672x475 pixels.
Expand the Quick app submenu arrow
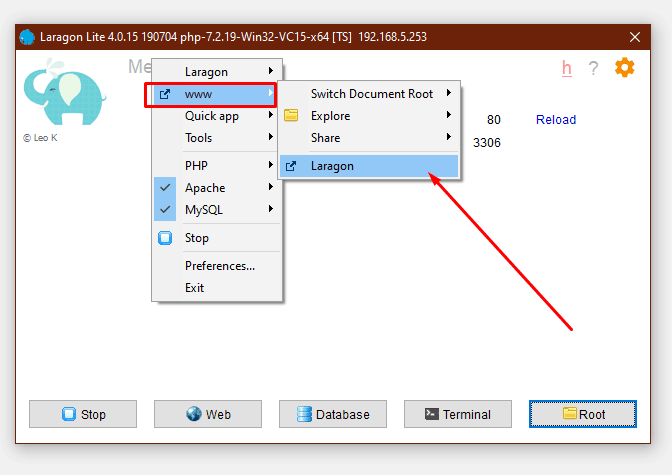pos(271,114)
